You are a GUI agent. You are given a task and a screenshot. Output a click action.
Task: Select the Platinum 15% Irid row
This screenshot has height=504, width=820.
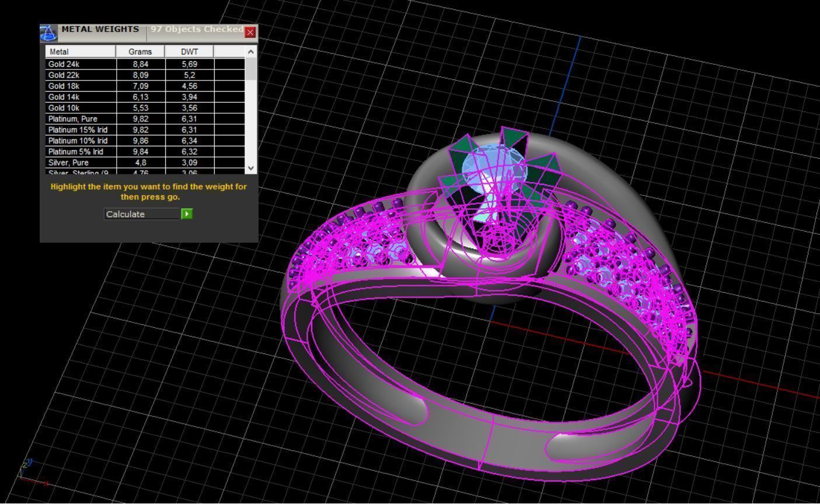coord(145,129)
